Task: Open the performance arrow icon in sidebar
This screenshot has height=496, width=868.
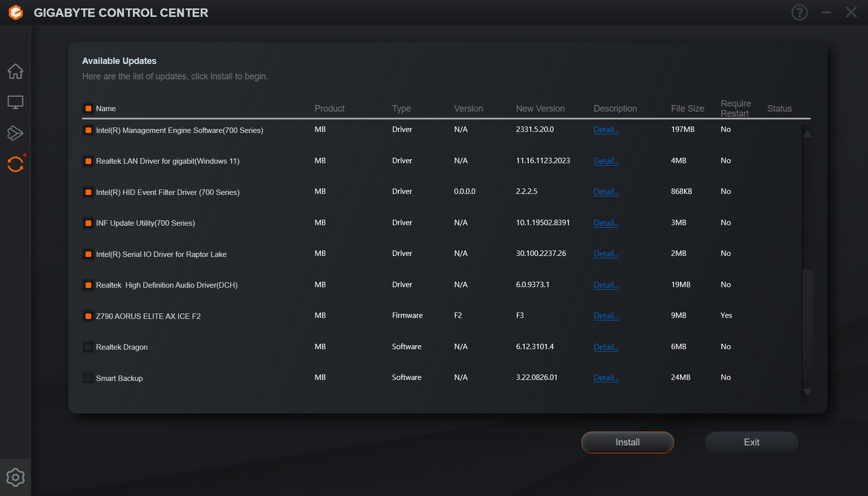Action: pyautogui.click(x=15, y=133)
